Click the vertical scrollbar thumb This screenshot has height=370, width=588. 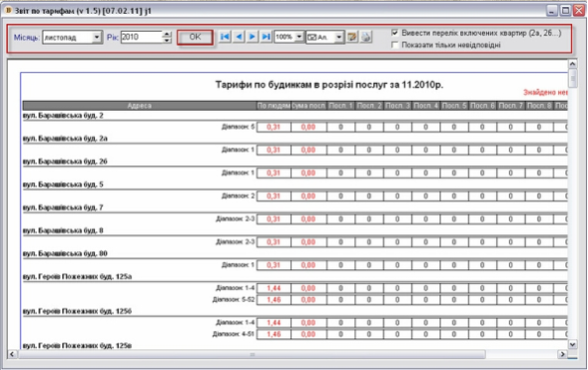pyautogui.click(x=572, y=78)
